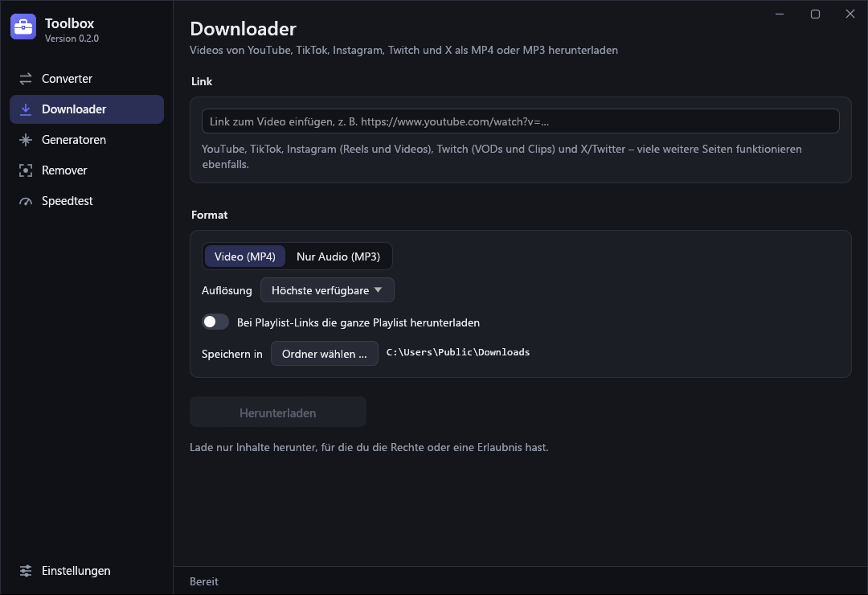Click the Toolbox briefcase logo icon

(x=23, y=27)
